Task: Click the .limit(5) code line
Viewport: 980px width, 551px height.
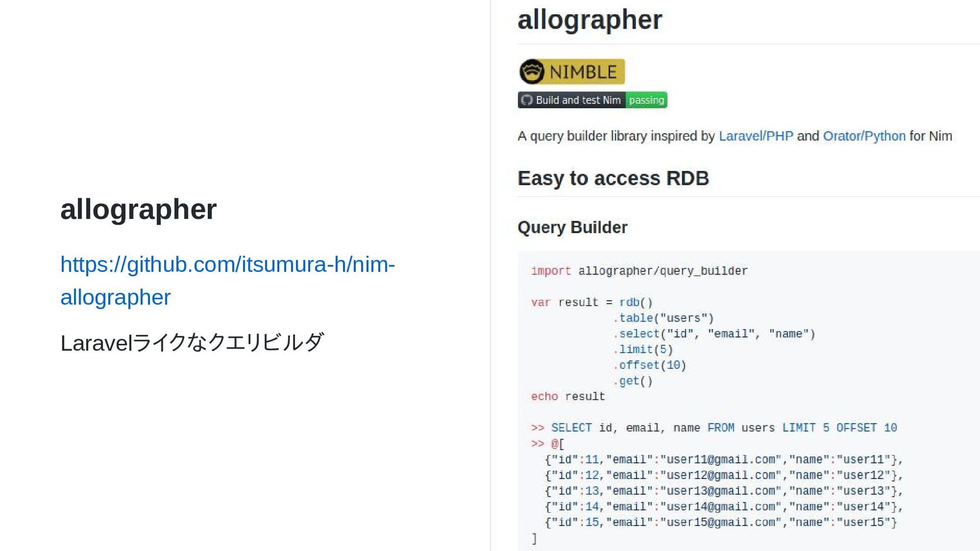Action: [x=643, y=350]
